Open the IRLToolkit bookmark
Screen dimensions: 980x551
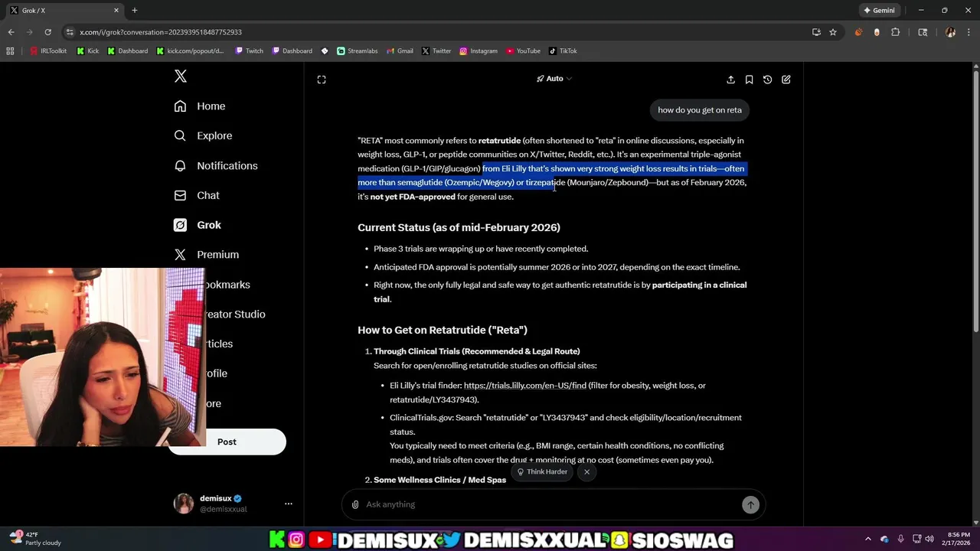pos(48,51)
